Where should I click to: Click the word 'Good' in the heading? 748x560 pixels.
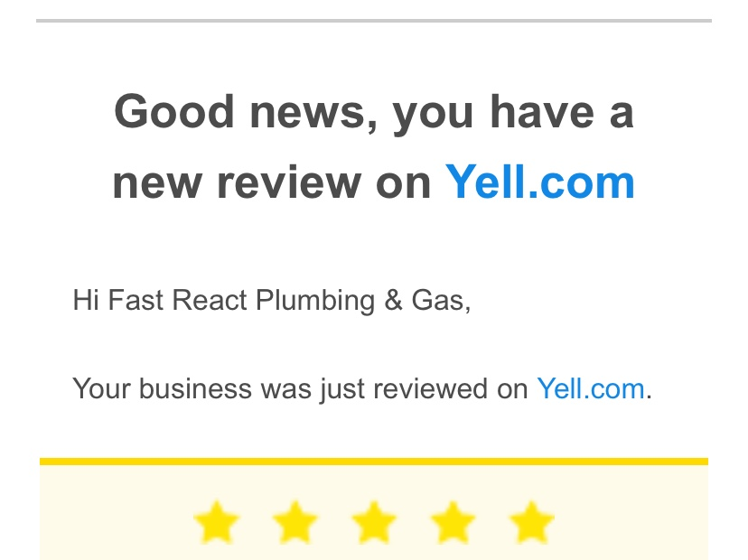[174, 112]
